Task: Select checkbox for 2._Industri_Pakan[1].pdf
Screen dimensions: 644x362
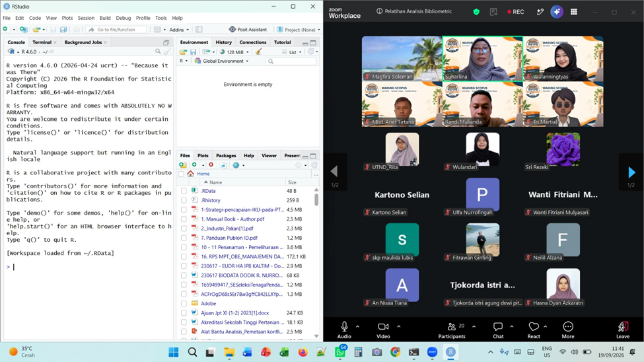Action: [184, 229]
